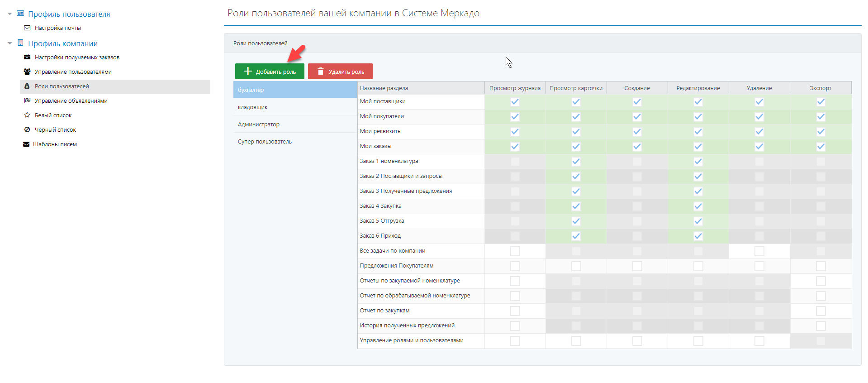Viewport: 868px width, 383px height.
Task: Click the Добавить роль button
Action: point(270,72)
